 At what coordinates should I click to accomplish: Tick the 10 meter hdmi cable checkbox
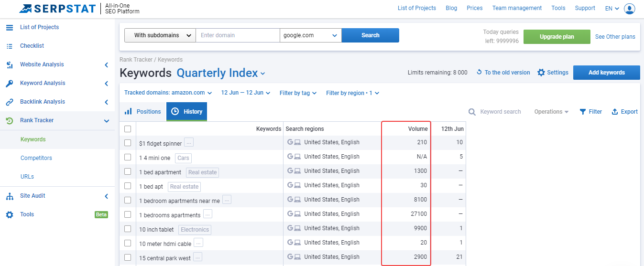pos(128,243)
